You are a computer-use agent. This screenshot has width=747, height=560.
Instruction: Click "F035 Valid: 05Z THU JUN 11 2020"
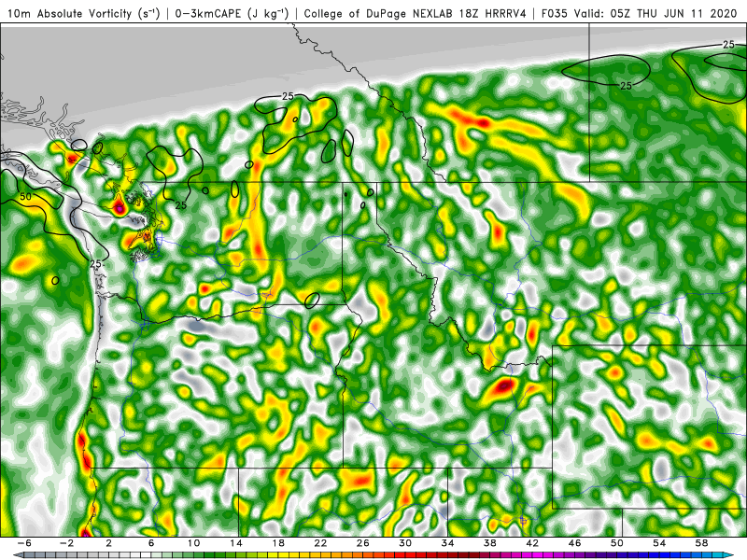click(640, 13)
